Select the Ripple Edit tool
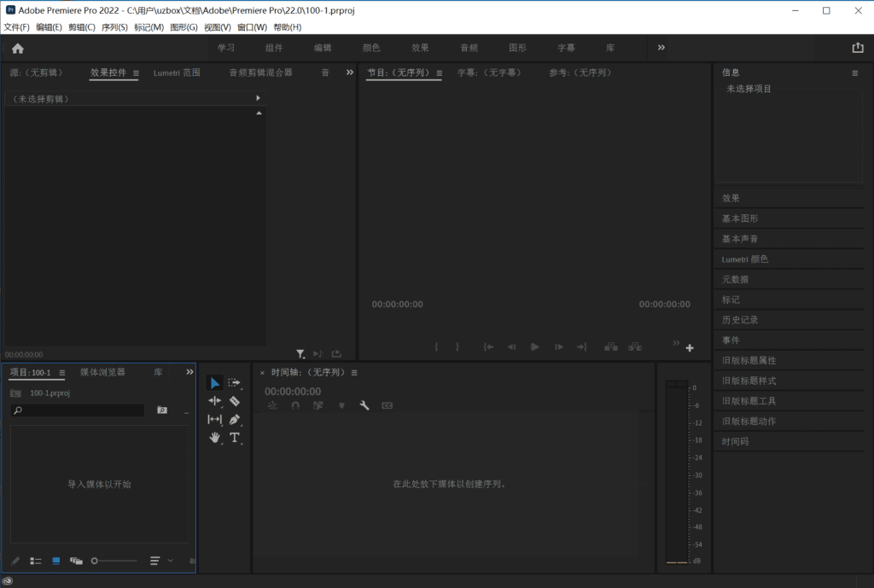 (214, 401)
